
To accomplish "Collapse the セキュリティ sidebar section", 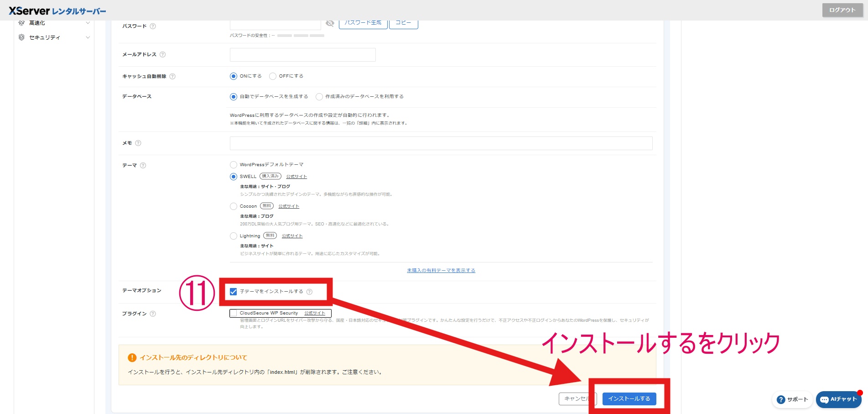I will 88,37.
